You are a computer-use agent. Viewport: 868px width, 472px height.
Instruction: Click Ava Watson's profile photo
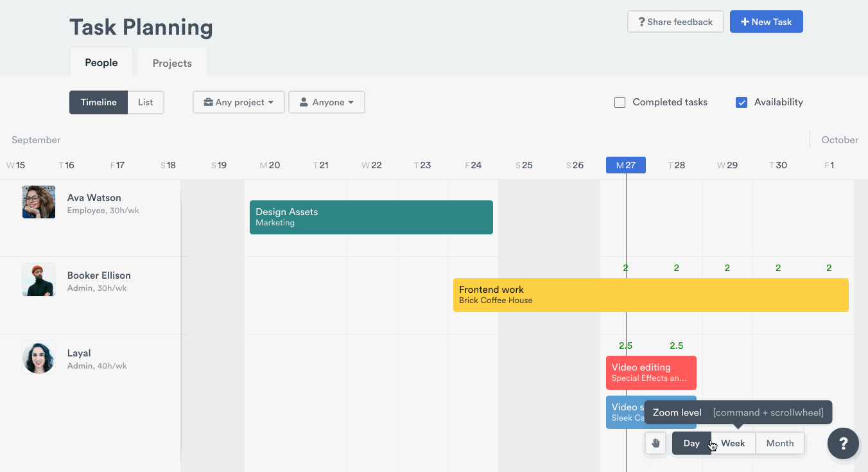tap(39, 202)
